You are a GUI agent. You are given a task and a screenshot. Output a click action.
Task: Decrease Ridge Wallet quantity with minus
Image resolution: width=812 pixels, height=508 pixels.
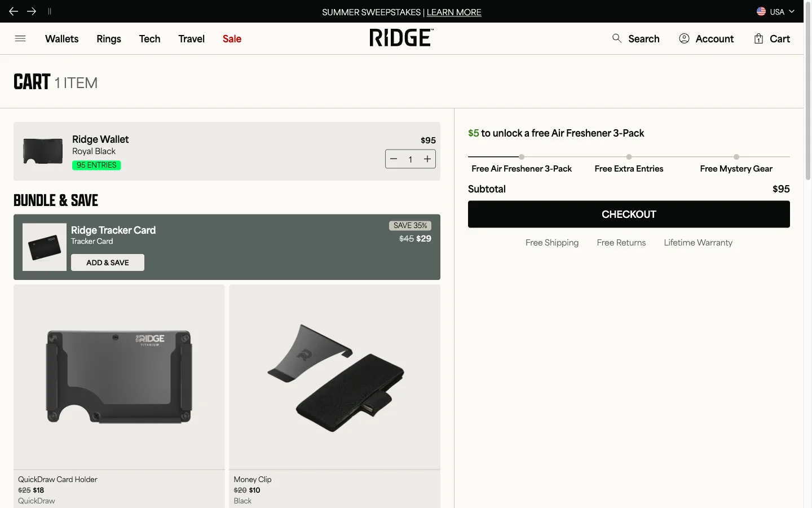394,159
